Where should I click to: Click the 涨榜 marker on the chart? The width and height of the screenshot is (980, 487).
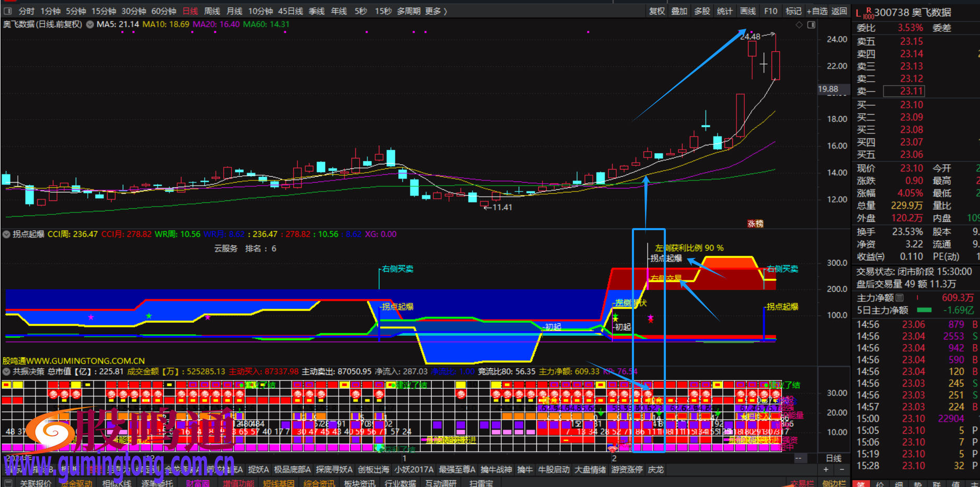coord(755,223)
